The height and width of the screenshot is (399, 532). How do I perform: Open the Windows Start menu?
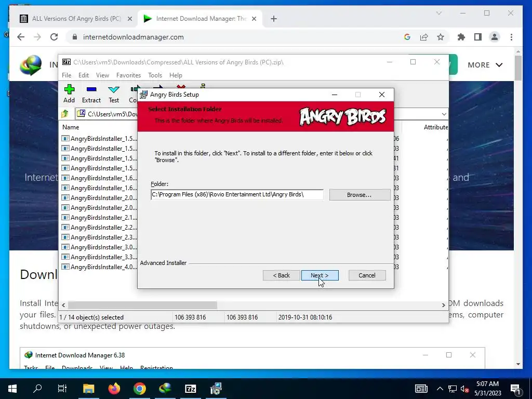coord(12,389)
